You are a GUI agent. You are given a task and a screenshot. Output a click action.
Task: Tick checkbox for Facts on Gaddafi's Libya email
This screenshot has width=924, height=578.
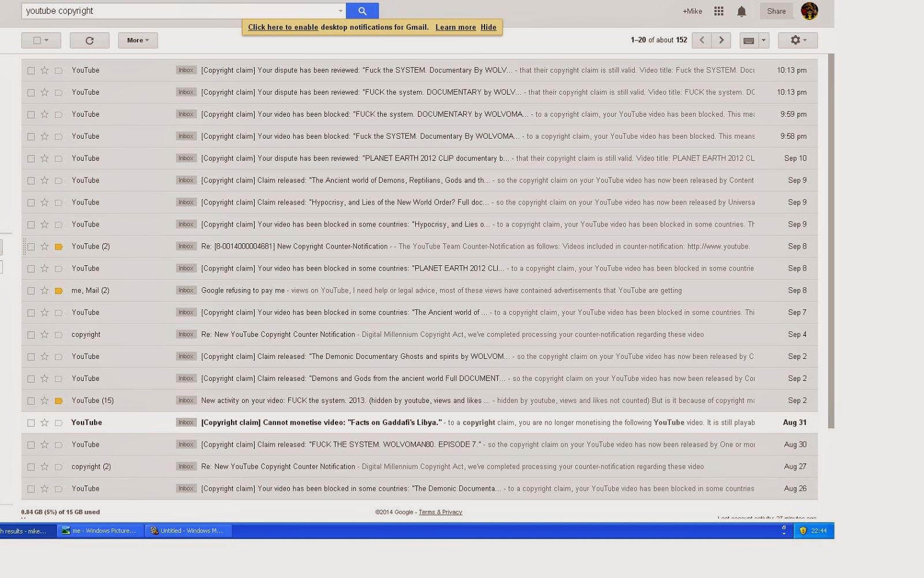coord(31,423)
